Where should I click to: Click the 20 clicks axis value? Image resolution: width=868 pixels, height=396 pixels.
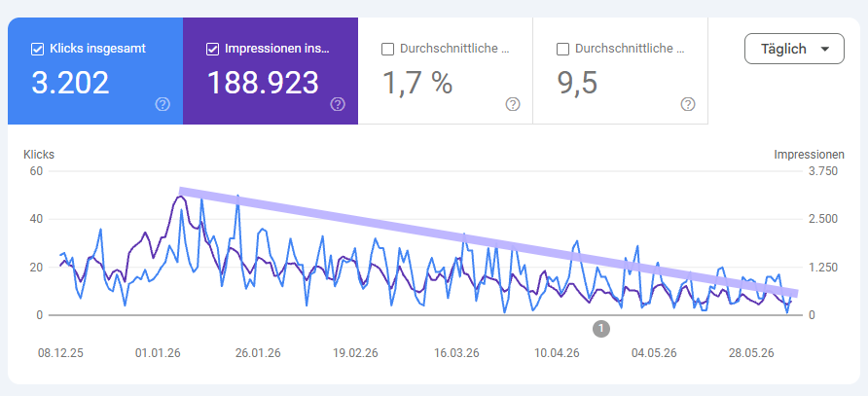pos(36,268)
